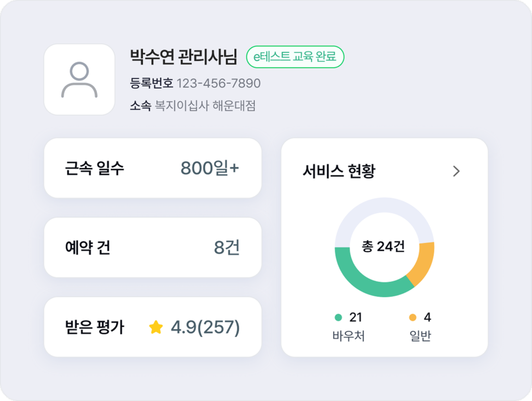Click the 복지이십사 해운대점 affiliation text

point(205,106)
